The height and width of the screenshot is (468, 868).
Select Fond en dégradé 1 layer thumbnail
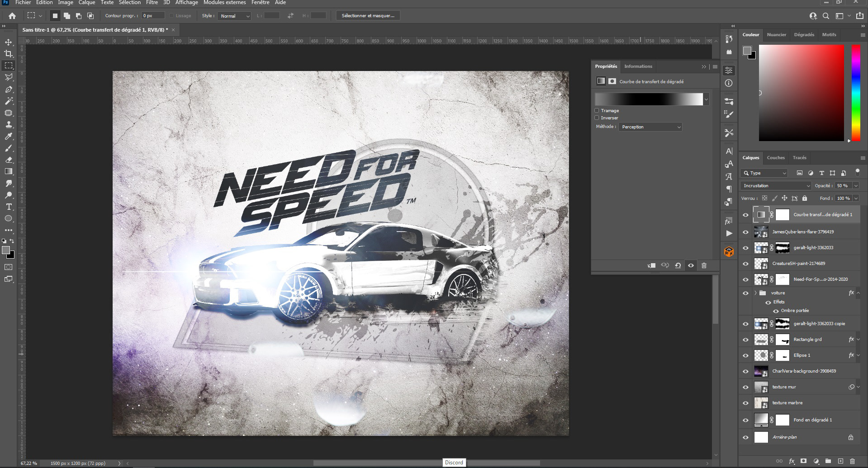(761, 420)
